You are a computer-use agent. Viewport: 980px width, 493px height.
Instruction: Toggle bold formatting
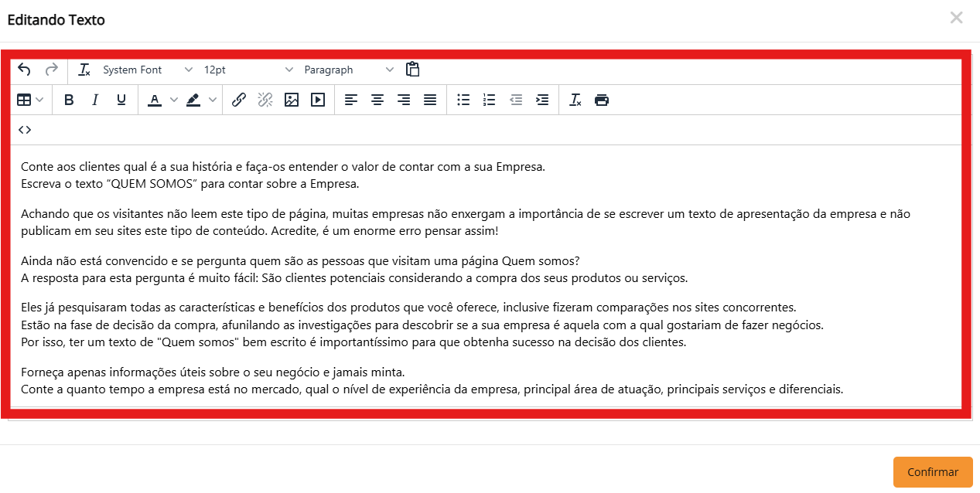coord(69,100)
